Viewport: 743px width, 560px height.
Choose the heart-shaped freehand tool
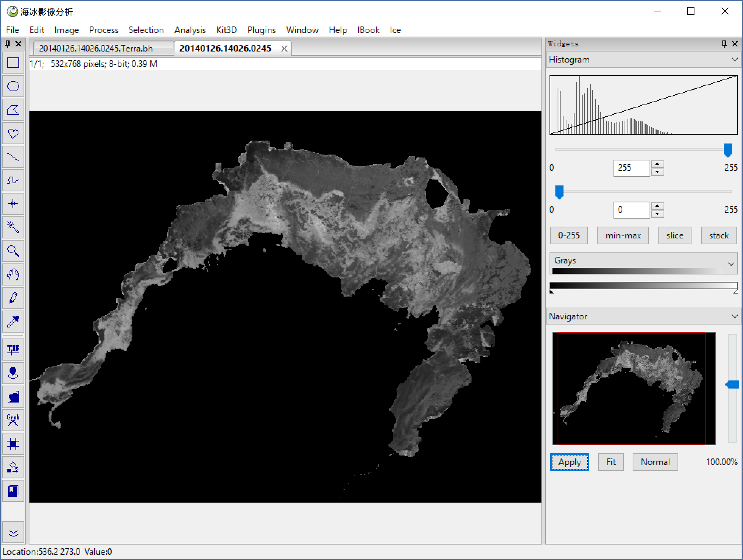(x=13, y=134)
